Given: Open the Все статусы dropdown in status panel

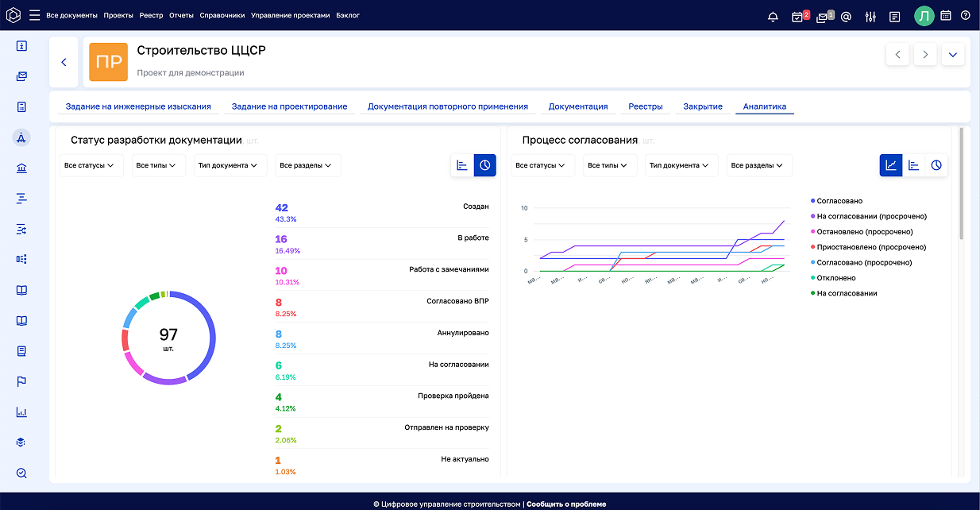Looking at the screenshot, I should 90,165.
